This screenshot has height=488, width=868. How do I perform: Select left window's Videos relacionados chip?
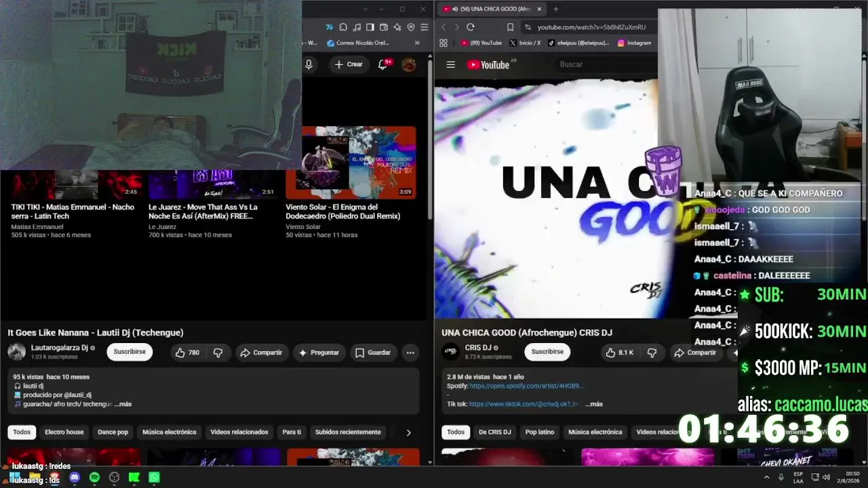[239, 432]
